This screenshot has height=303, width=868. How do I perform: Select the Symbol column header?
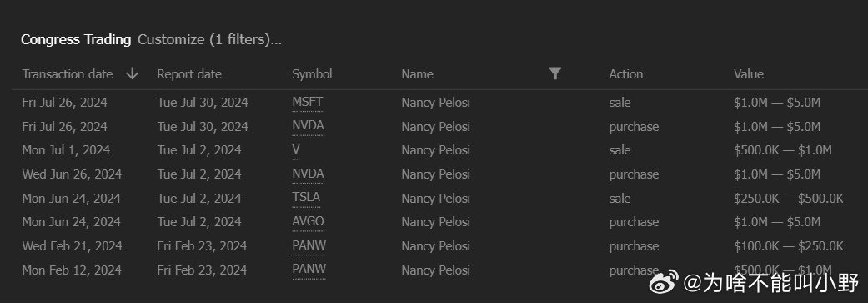(x=312, y=74)
